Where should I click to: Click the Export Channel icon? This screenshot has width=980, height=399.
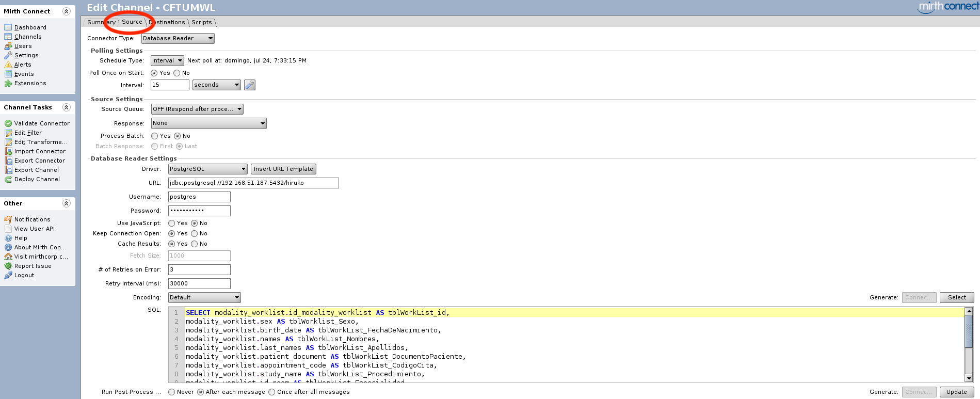tap(8, 170)
